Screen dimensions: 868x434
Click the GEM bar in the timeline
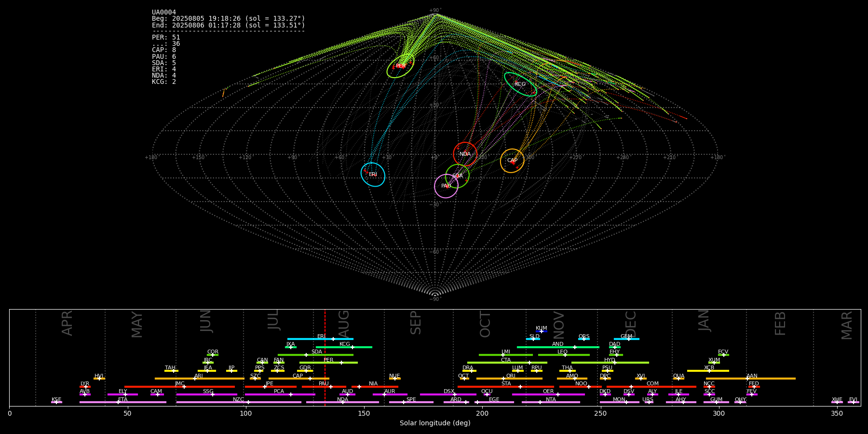(626, 339)
